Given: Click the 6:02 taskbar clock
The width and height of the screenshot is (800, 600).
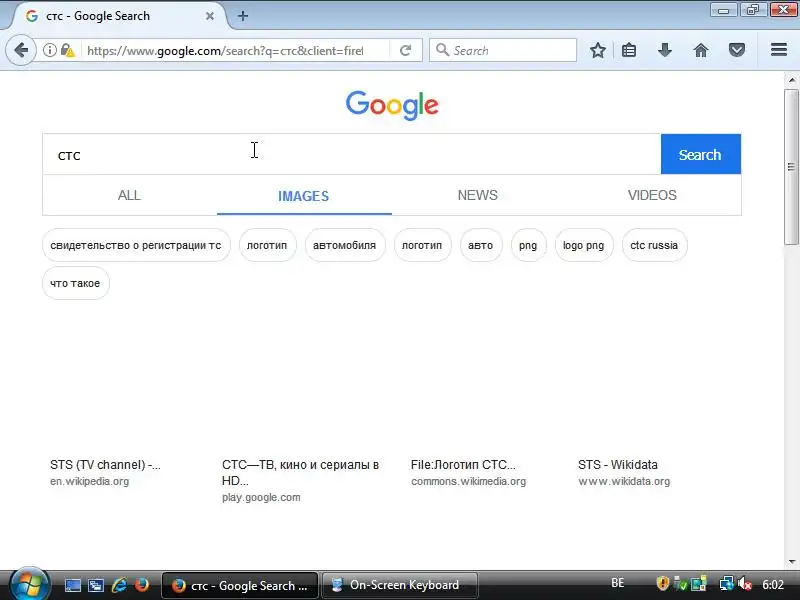Looking at the screenshot, I should pyautogui.click(x=772, y=584).
